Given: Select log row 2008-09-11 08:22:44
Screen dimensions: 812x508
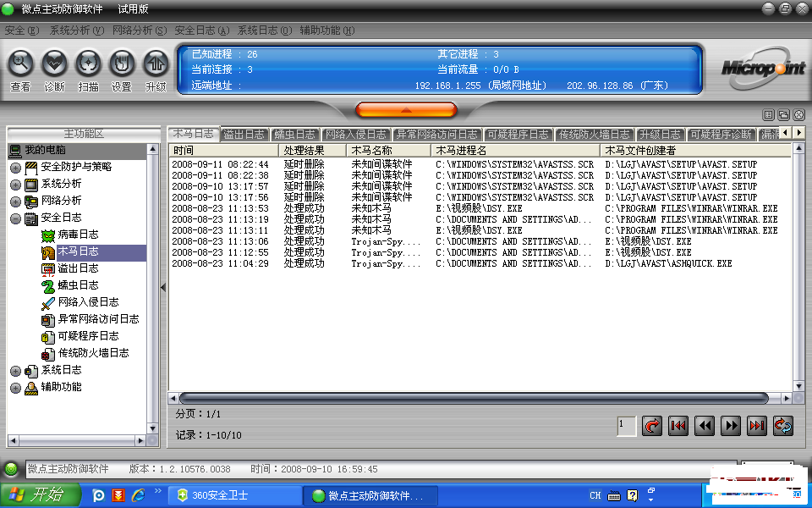Looking at the screenshot, I should coord(480,164).
